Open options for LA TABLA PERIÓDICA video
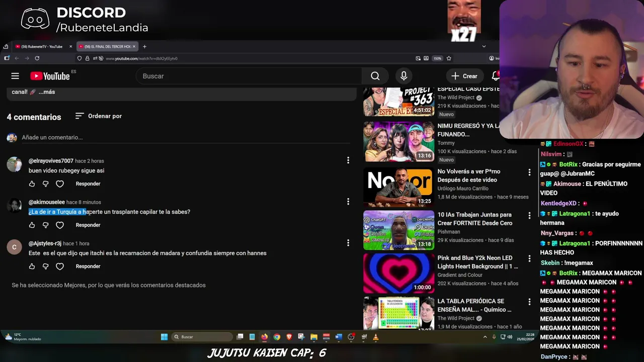 point(529,302)
